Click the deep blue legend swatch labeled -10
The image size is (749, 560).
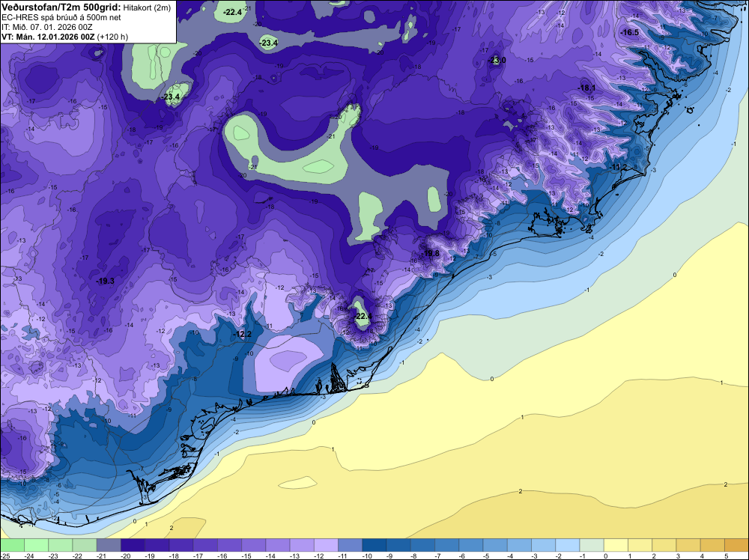click(x=374, y=545)
